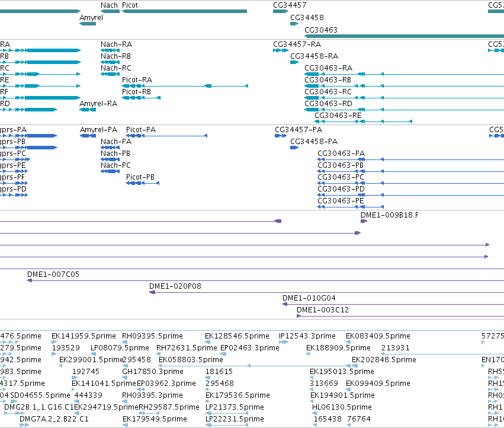
Task: Click the CG30463-RC transcript
Action: point(404,98)
